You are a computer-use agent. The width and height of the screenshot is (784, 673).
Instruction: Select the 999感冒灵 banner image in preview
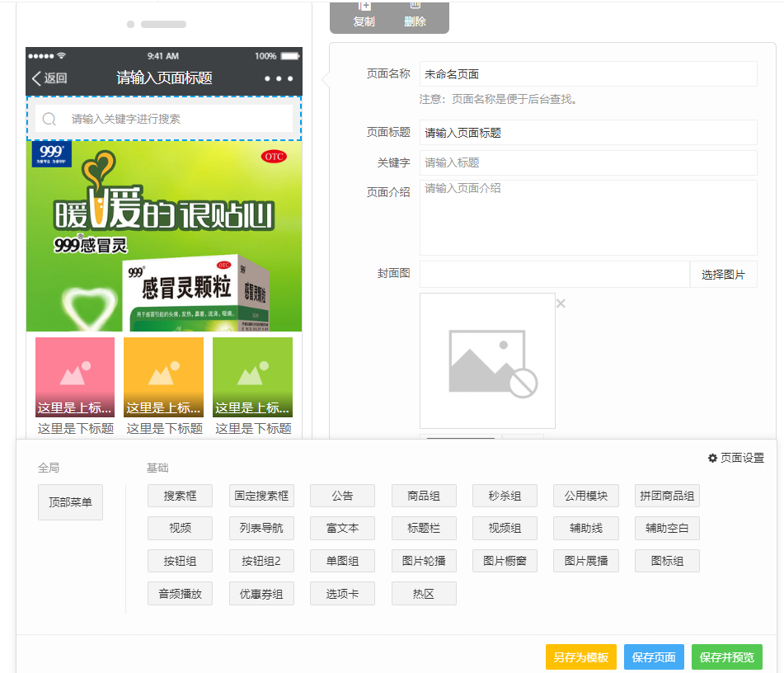pyautogui.click(x=164, y=236)
